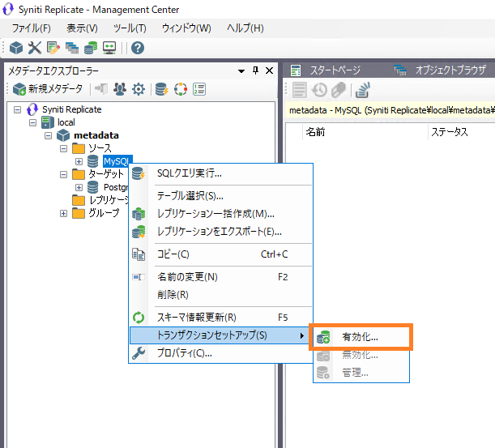Click database lightning icon in explorer toolbar
The width and height of the screenshot is (495, 448).
(x=162, y=89)
